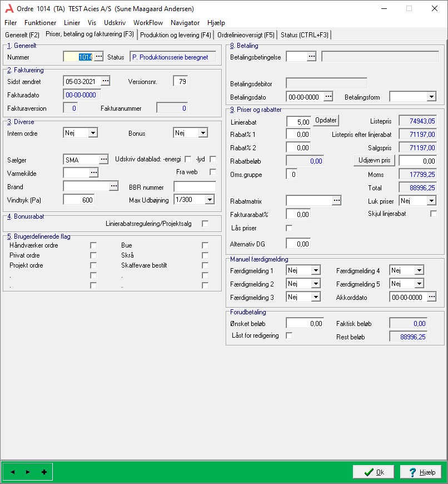448x484 pixels.
Task: Open Akkorddato date picker button
Action: click(431, 297)
